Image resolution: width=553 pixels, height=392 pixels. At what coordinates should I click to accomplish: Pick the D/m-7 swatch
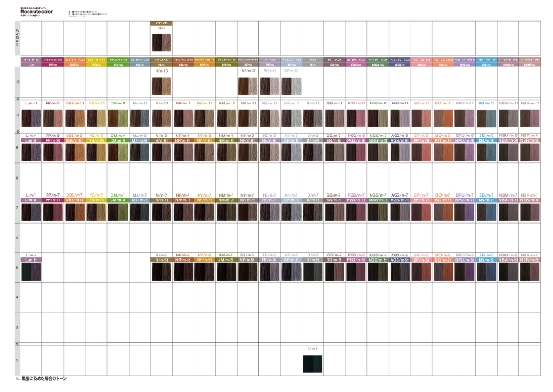312,212
